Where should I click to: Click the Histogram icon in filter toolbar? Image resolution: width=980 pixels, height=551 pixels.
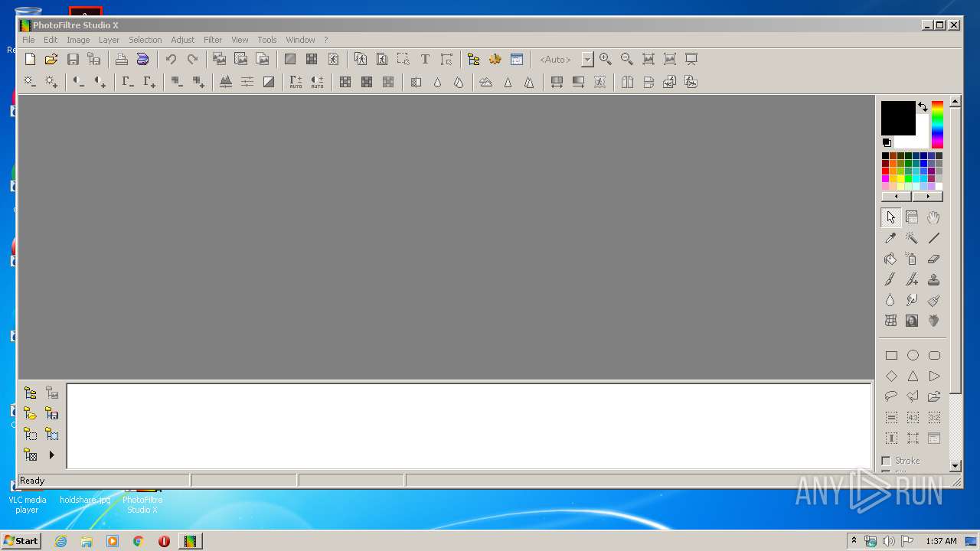226,82
